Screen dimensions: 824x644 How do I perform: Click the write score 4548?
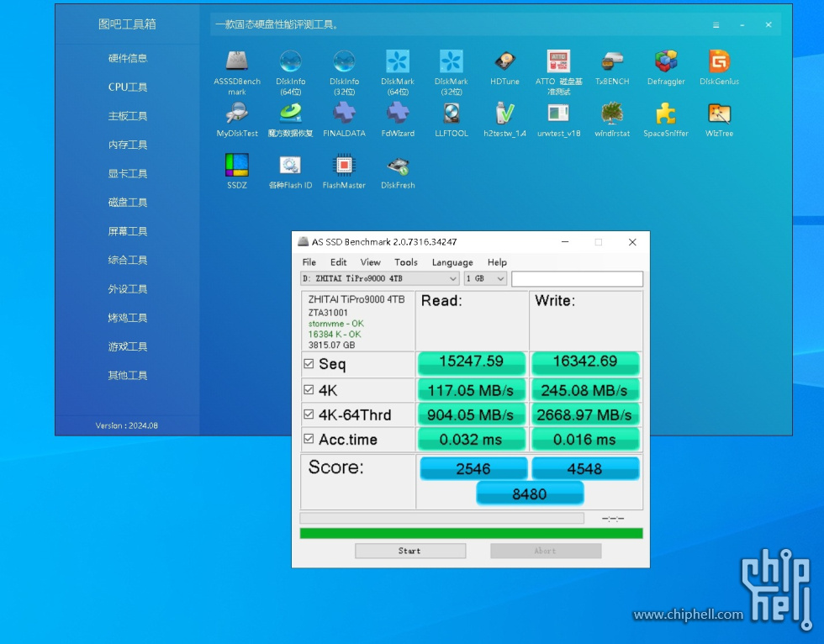tap(585, 468)
